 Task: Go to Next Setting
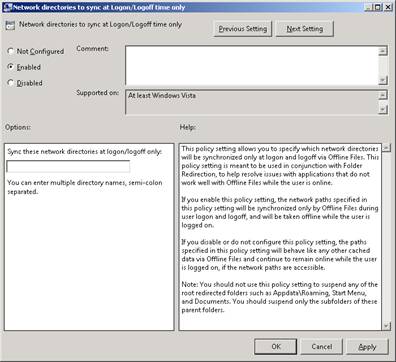click(305, 29)
